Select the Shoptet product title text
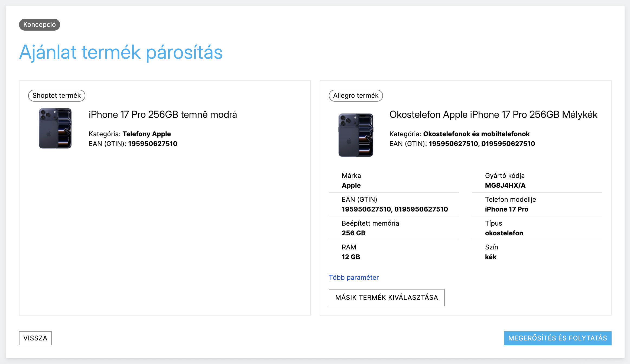This screenshot has width=630, height=364. 163,115
